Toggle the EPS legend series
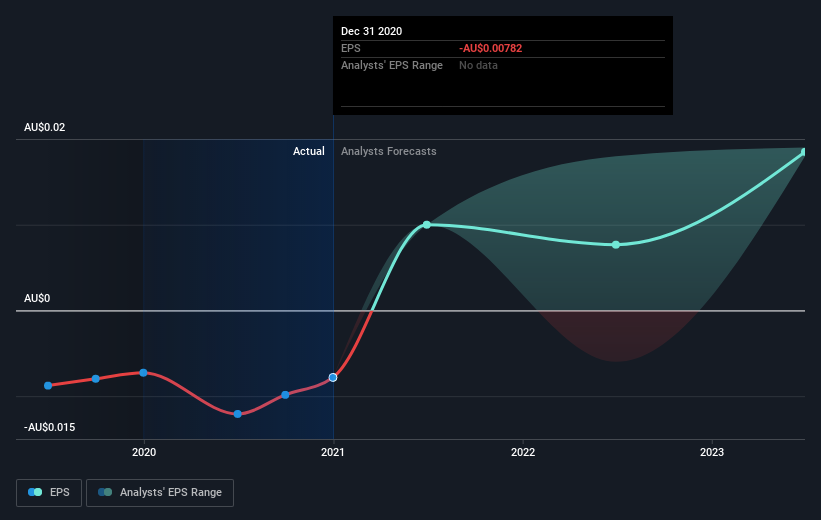This screenshot has width=821, height=520. click(49, 493)
